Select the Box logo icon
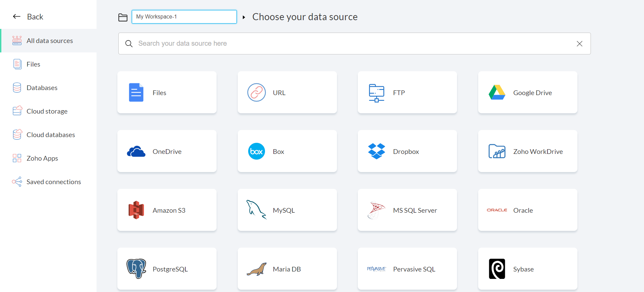 257,151
